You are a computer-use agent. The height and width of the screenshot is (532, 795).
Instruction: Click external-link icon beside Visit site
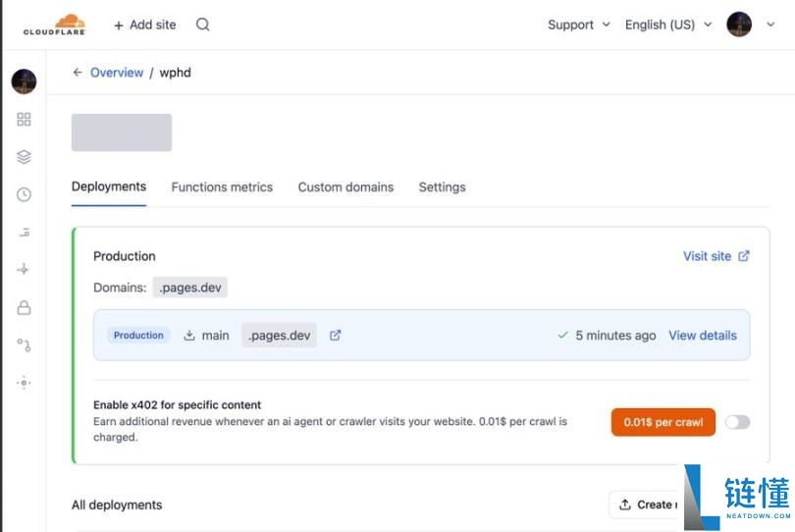pyautogui.click(x=743, y=256)
